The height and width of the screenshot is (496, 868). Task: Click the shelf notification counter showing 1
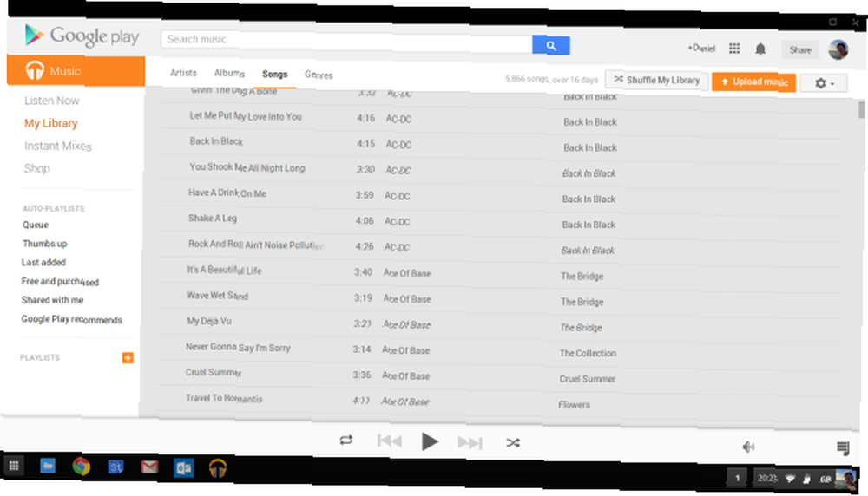[x=737, y=478]
